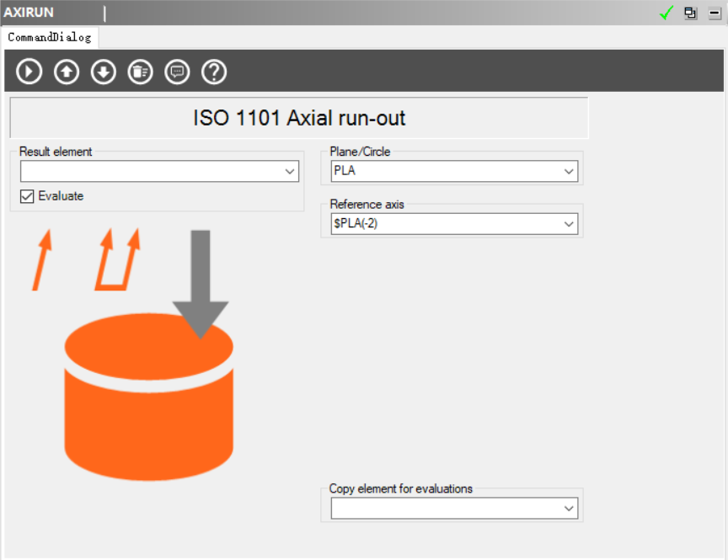728x560 pixels.
Task: Click the move down arrow icon
Action: click(x=103, y=72)
